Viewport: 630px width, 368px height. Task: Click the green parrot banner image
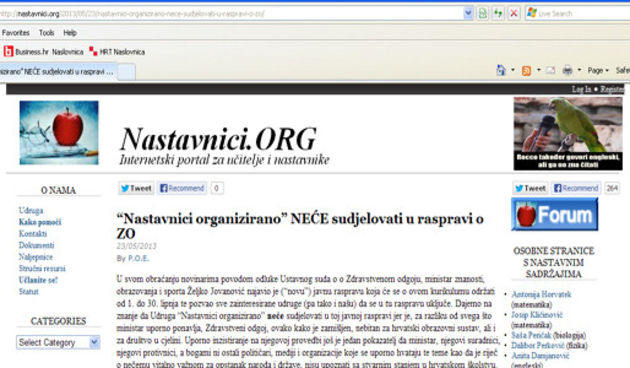pos(568,133)
